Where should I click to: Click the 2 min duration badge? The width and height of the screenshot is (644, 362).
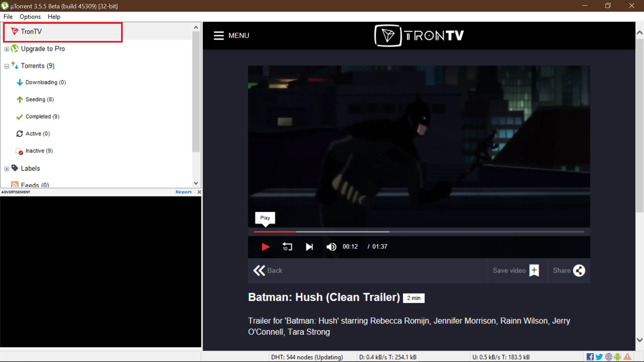coord(414,298)
